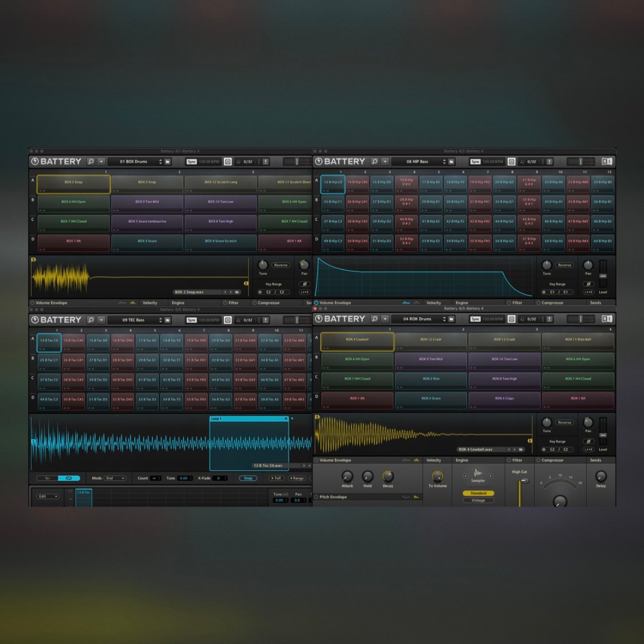The width and height of the screenshot is (644, 644).
Task: Click the NI logo in the ROK Drums window
Action: (x=607, y=319)
